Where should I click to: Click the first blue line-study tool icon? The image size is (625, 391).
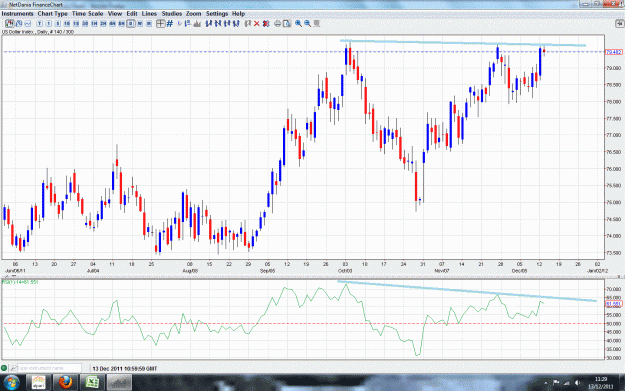point(208,24)
